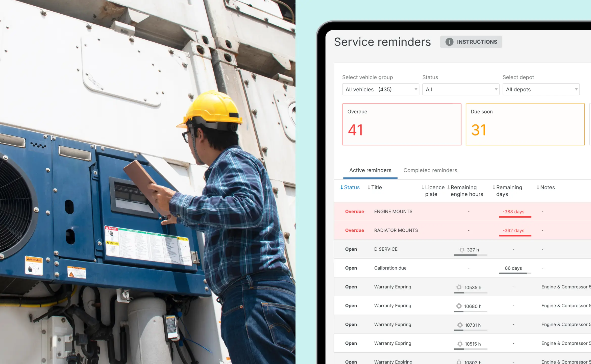The image size is (591, 364).
Task: Click the info icon beside Instructions
Action: (449, 42)
